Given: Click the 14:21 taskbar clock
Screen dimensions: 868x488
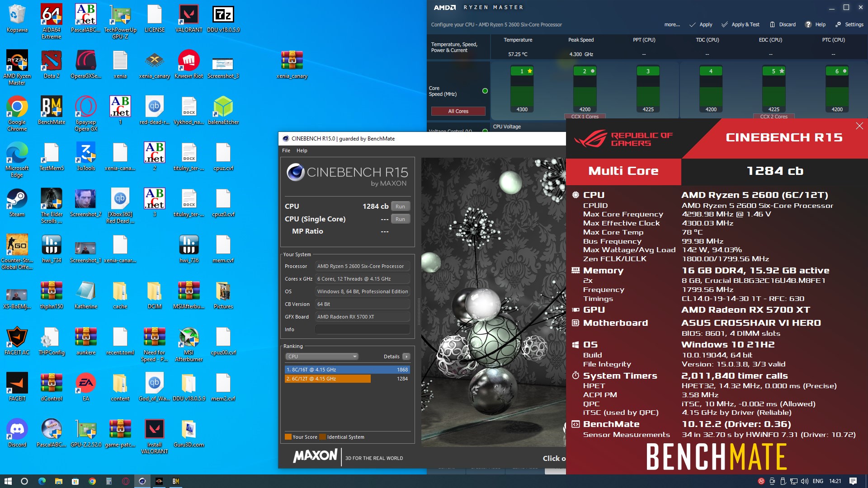Looking at the screenshot, I should [x=835, y=481].
